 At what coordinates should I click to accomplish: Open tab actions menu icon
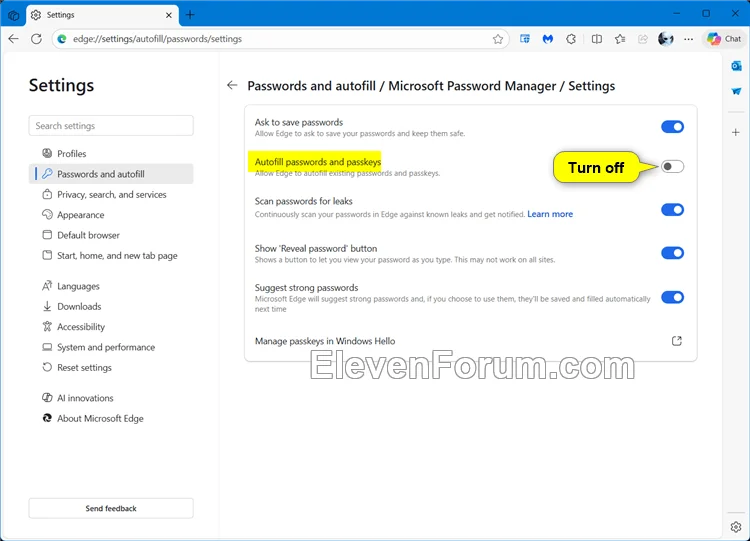coord(13,15)
